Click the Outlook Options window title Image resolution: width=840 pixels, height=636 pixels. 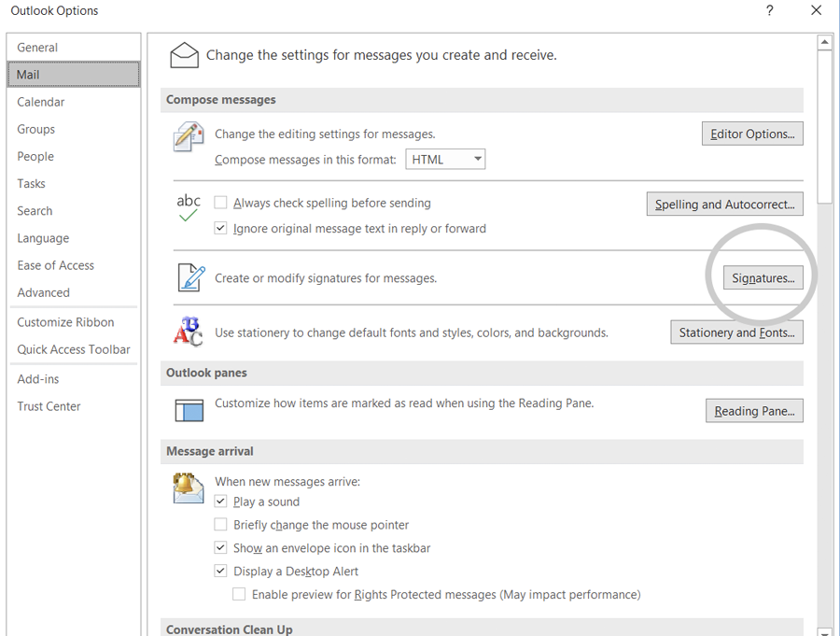point(55,10)
